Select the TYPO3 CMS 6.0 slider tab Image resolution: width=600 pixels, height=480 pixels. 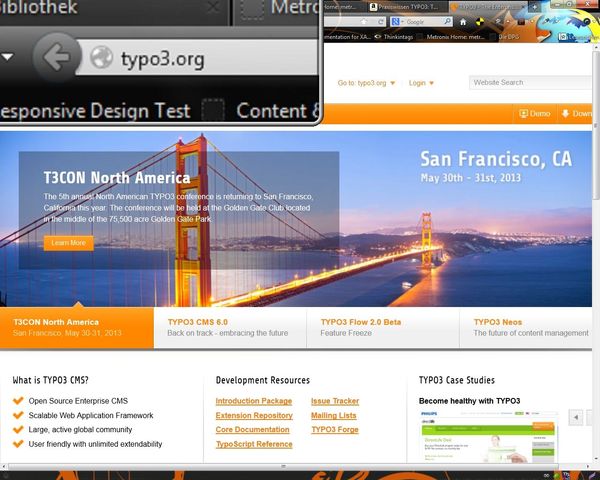pyautogui.click(x=230, y=328)
